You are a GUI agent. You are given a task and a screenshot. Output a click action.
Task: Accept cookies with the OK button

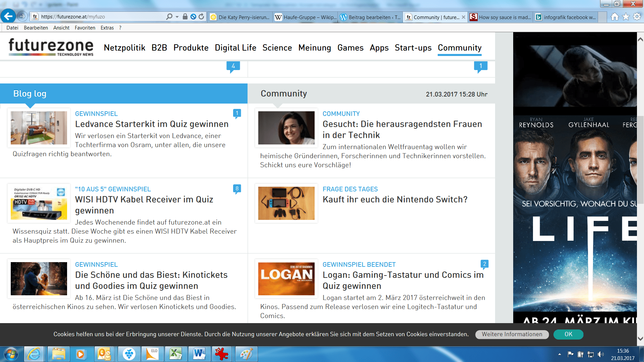coord(568,334)
